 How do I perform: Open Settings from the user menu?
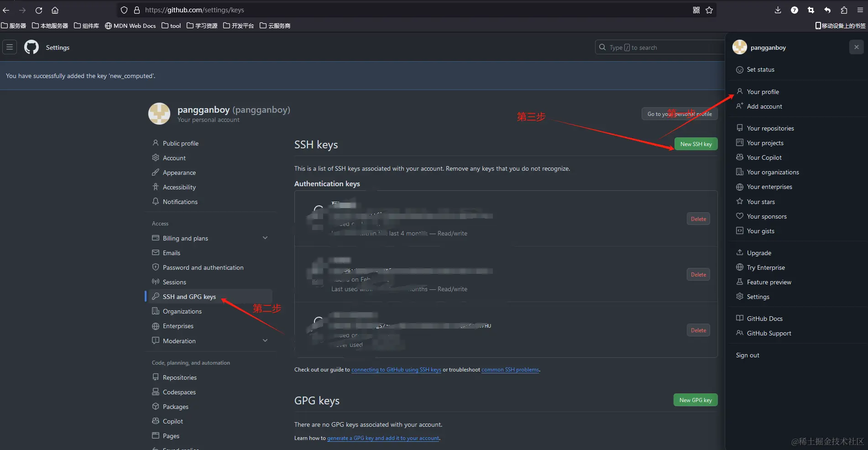(x=758, y=297)
